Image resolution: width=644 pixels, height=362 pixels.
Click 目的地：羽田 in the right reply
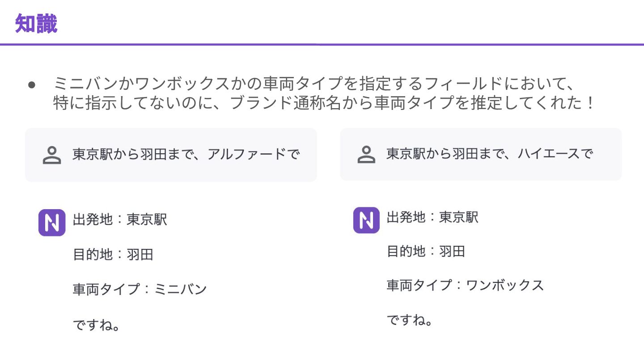[426, 251]
